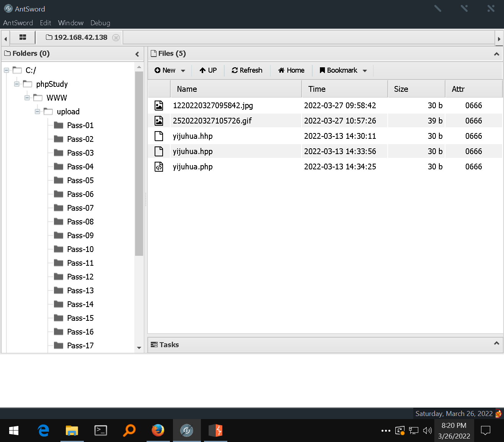The image size is (504, 442).
Task: Refresh the file list
Action: click(247, 70)
